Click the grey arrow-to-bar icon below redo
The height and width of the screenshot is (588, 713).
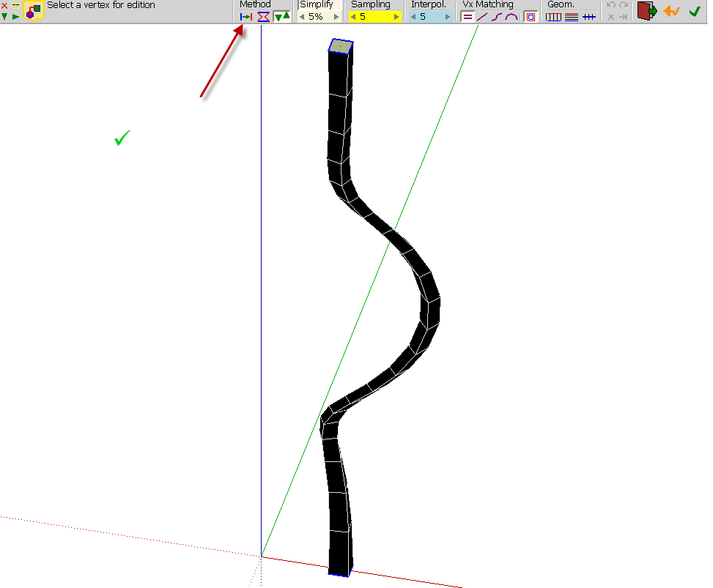pos(624,17)
